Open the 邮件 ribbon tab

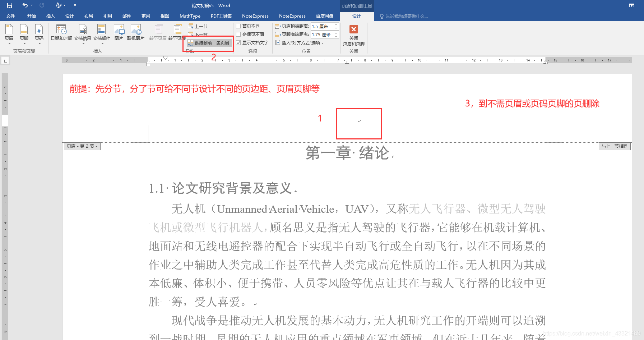126,16
